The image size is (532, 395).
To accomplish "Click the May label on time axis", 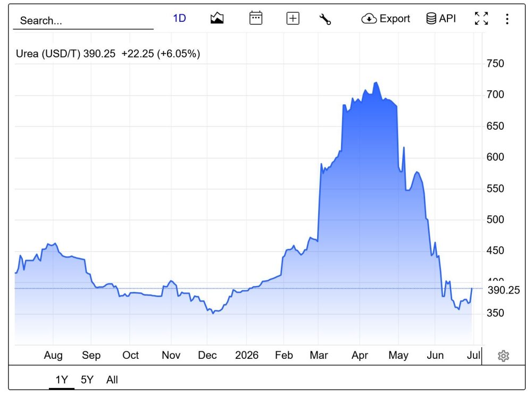I will (398, 355).
